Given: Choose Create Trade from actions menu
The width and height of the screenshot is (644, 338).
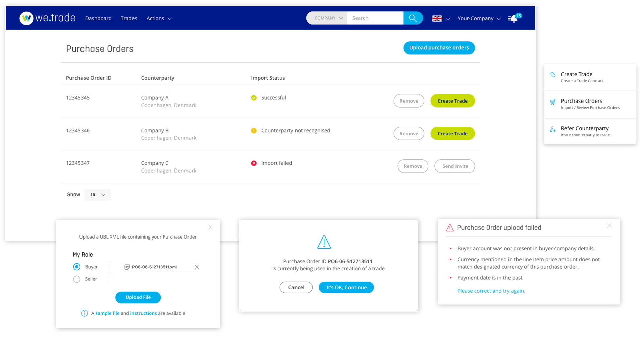Looking at the screenshot, I should [x=590, y=77].
